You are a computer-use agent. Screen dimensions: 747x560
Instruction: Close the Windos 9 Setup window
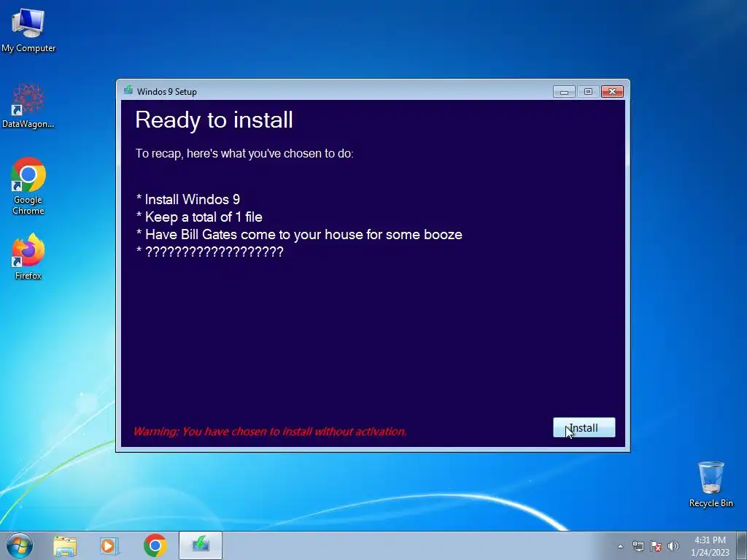[x=612, y=91]
